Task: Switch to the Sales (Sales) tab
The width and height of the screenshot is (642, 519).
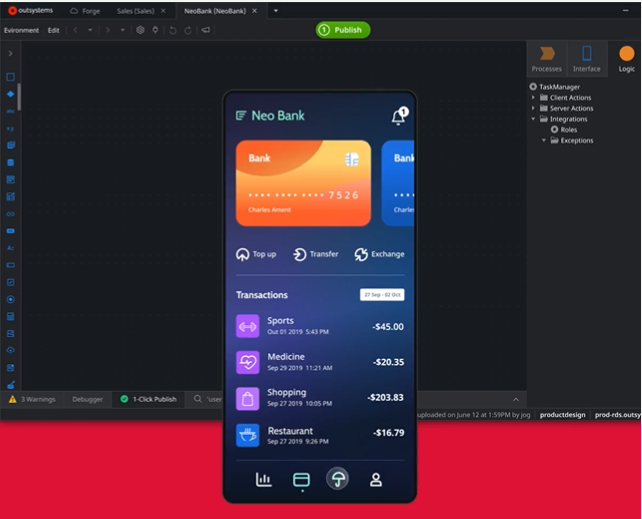Action: (138, 10)
